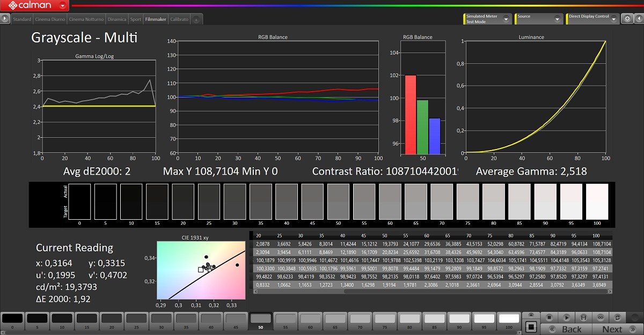Click the table cell 108,7104 under column 100
Image resolution: width=644 pixels, height=335 pixels.
point(601,244)
